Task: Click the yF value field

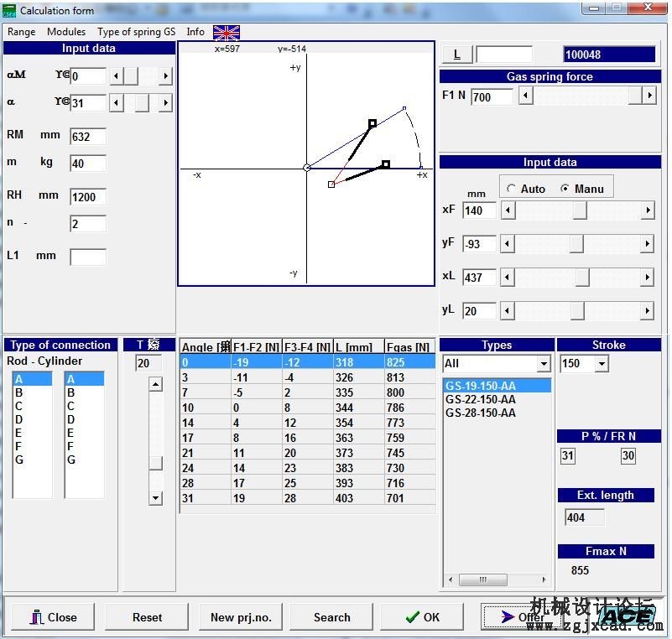Action: tap(480, 244)
